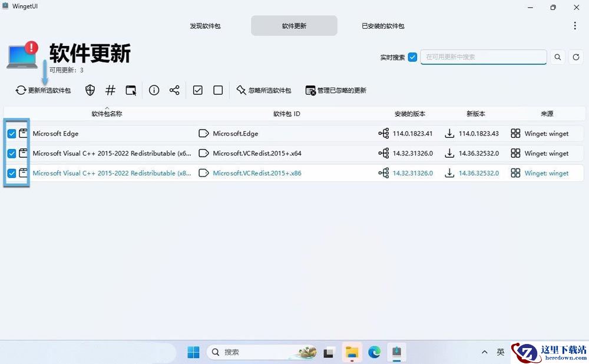Click the Microsoft.VCRedist.2015+.x86 ID text
This screenshot has height=364, width=589.
pos(257,173)
